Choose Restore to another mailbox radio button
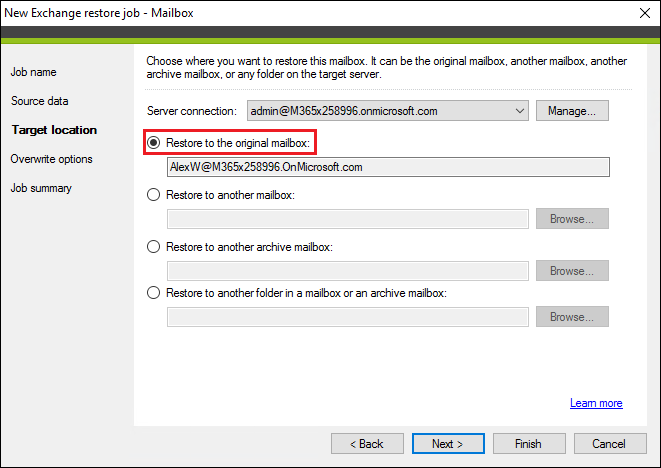661x468 pixels. [x=153, y=195]
